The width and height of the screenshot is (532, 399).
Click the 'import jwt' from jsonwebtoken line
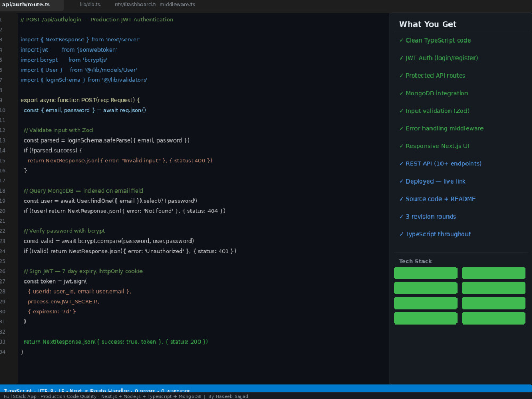click(x=69, y=50)
